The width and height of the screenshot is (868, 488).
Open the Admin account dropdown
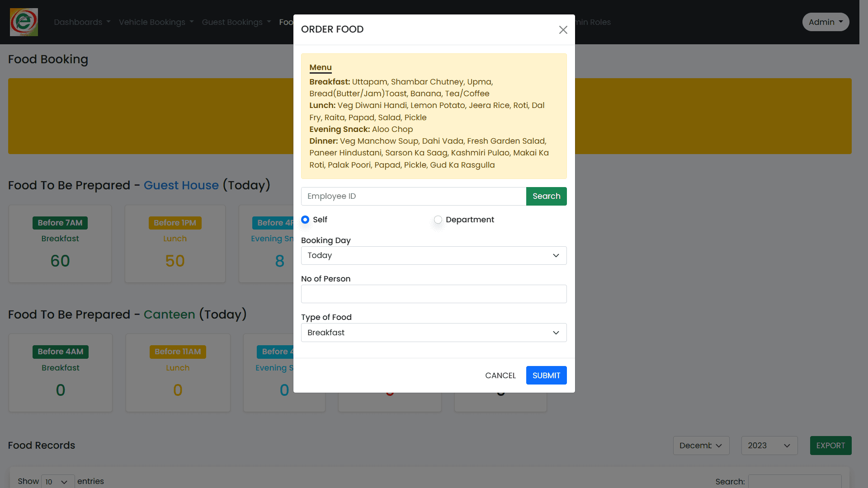[826, 22]
